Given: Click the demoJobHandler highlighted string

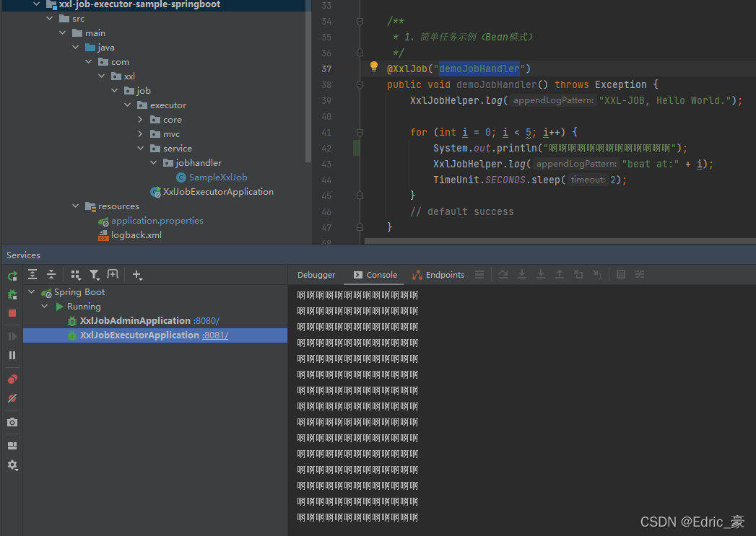Looking at the screenshot, I should point(479,69).
